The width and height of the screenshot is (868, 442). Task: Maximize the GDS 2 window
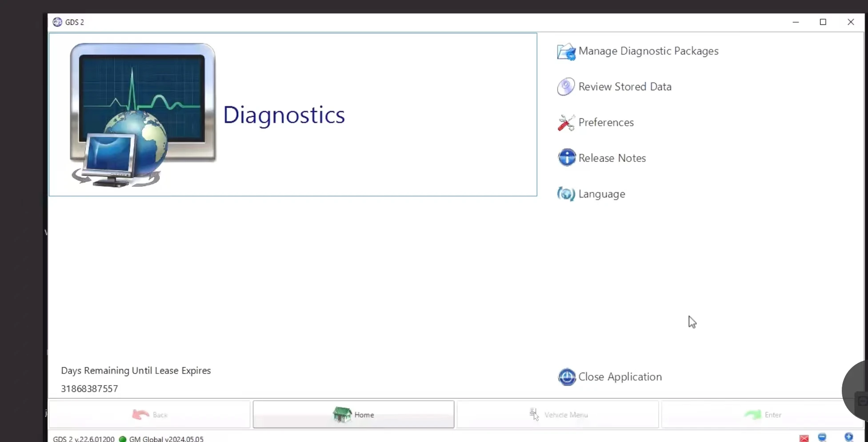point(823,22)
